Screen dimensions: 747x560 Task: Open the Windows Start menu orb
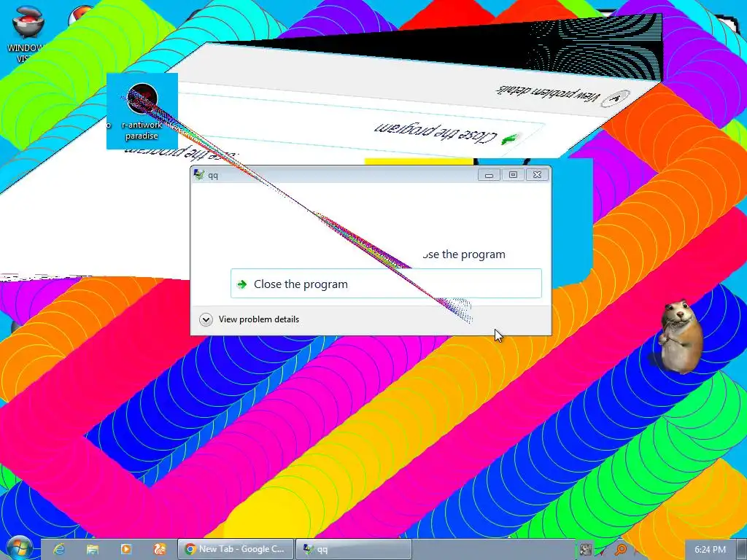[x=18, y=549]
